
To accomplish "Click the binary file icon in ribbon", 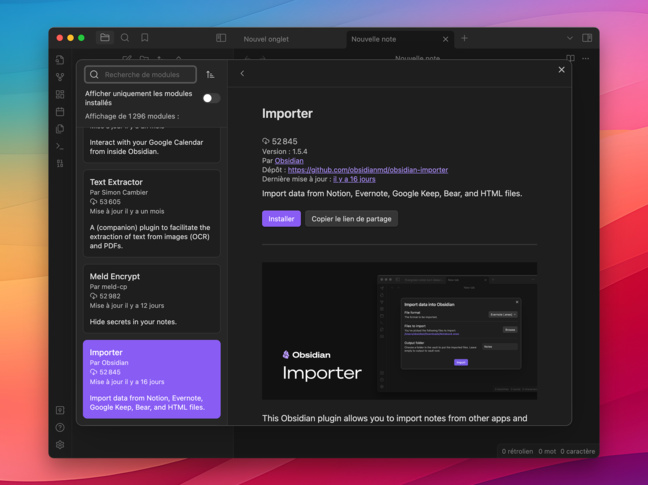I will pos(60,164).
